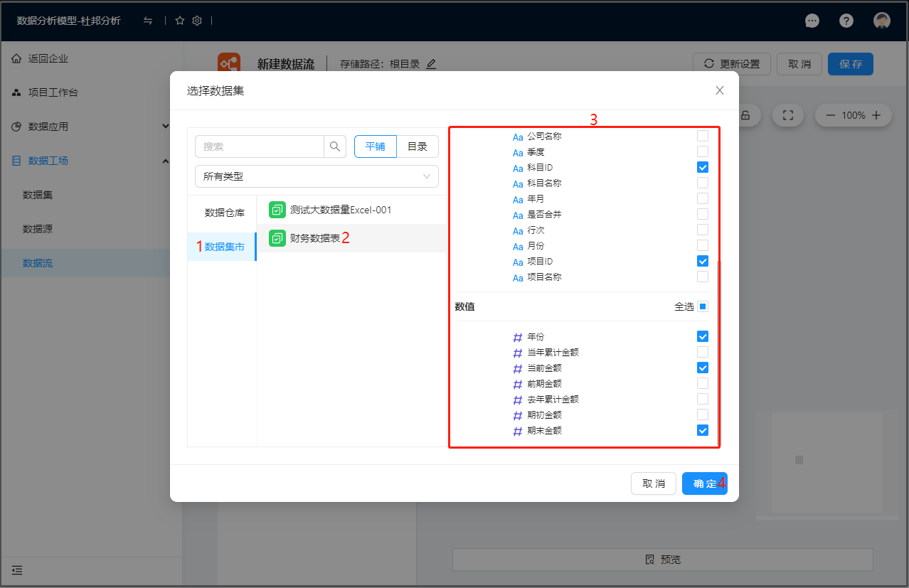Click the zoom in plus icon
This screenshot has height=588, width=909.
pyautogui.click(x=876, y=115)
